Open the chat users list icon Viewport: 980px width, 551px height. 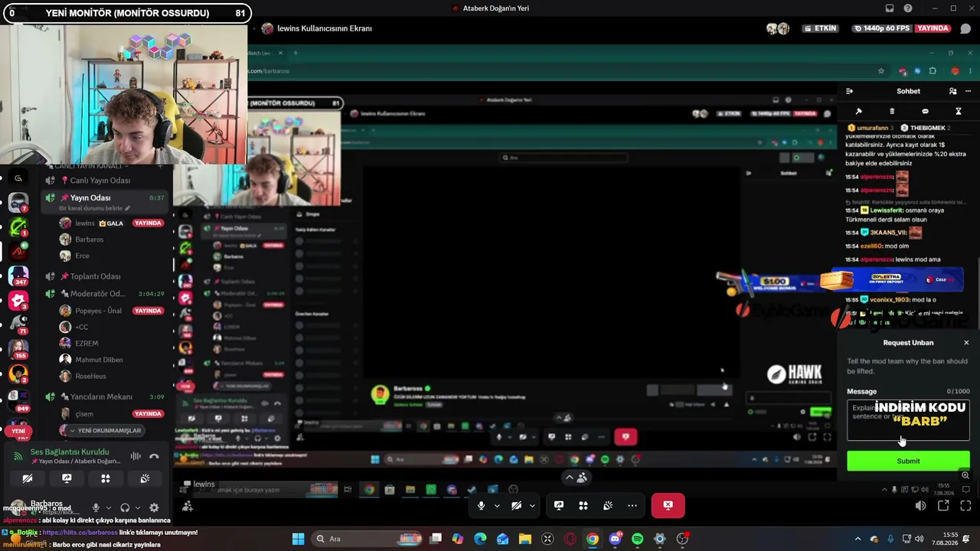point(952,91)
